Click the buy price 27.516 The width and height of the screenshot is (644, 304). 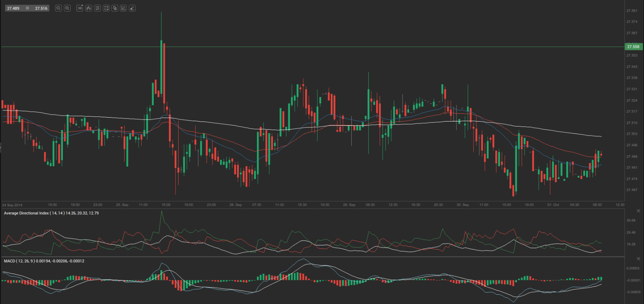[41, 8]
